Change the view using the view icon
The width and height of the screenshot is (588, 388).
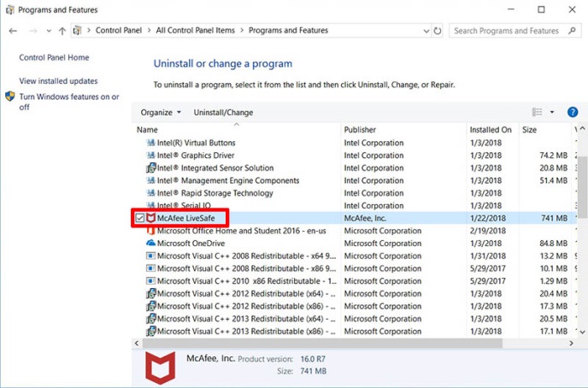point(537,112)
